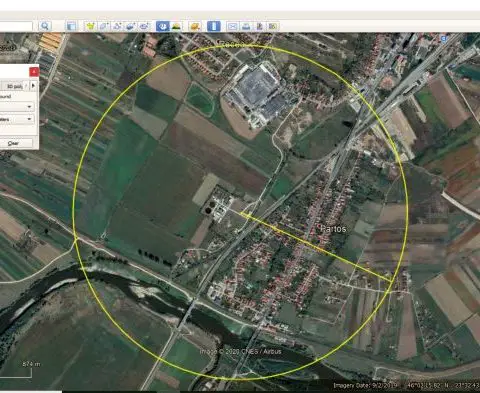Screen dimensions: 480x393
Task: Add a placemark with the pushpin icon
Action: pos(90,26)
